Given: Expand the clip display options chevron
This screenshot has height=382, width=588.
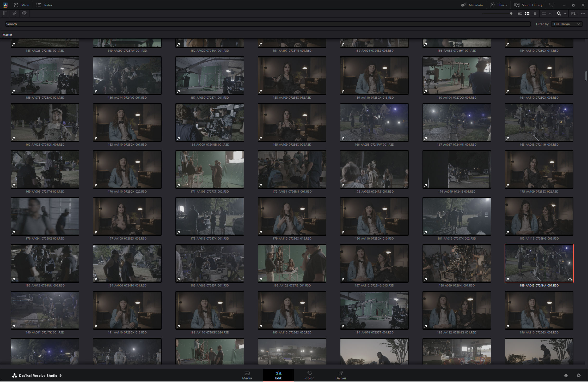Looking at the screenshot, I should click(x=550, y=13).
